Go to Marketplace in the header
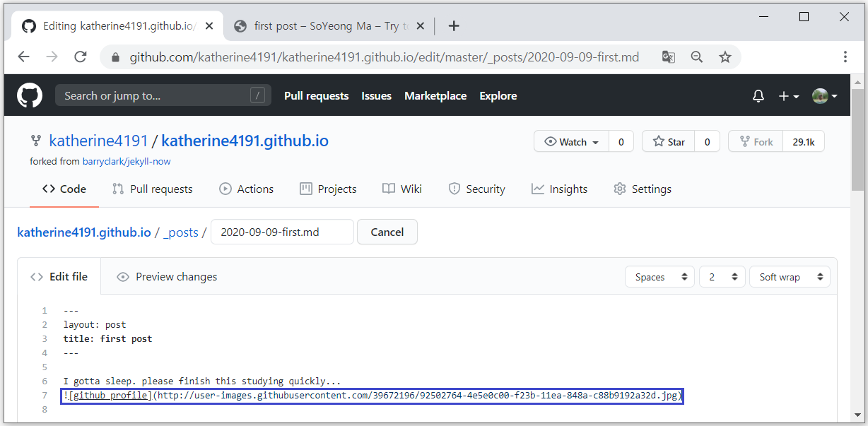 coord(435,96)
